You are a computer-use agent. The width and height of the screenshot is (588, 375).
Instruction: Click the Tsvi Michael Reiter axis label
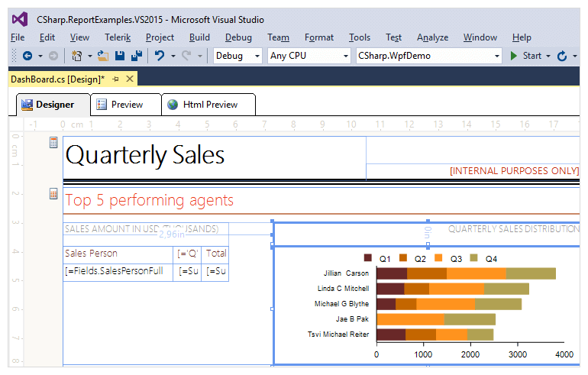coord(338,334)
